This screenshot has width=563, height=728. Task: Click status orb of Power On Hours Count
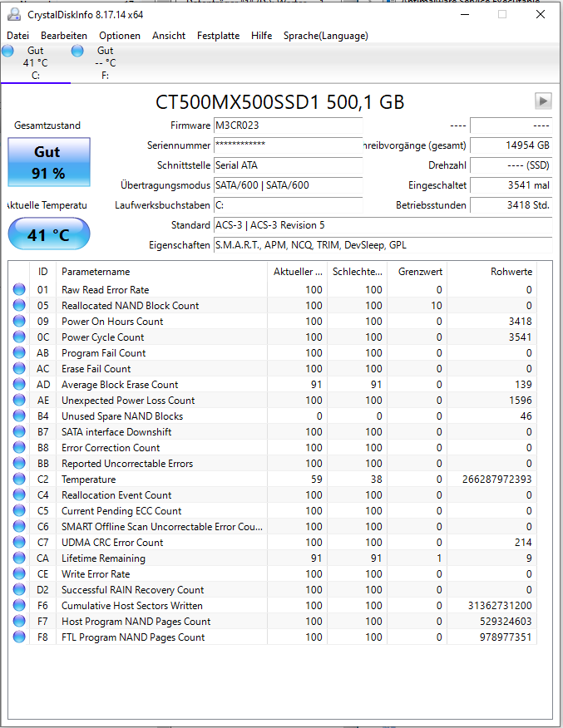tap(19, 322)
